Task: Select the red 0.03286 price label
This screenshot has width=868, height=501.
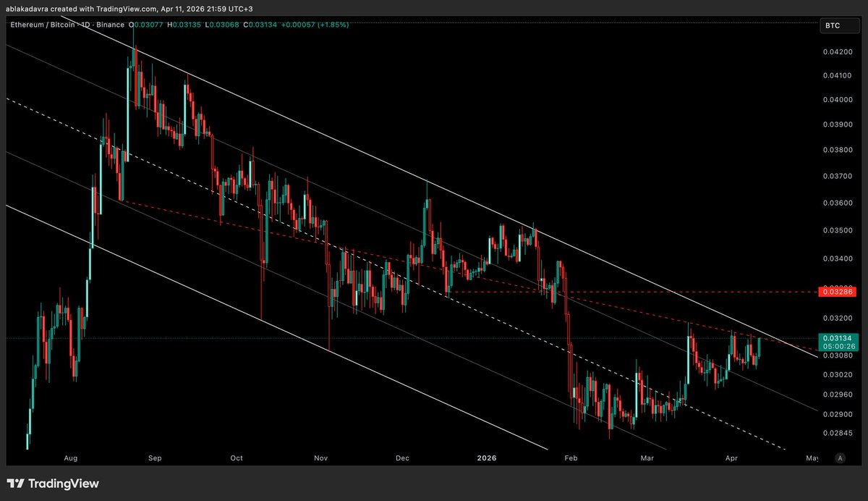Action: tap(836, 292)
